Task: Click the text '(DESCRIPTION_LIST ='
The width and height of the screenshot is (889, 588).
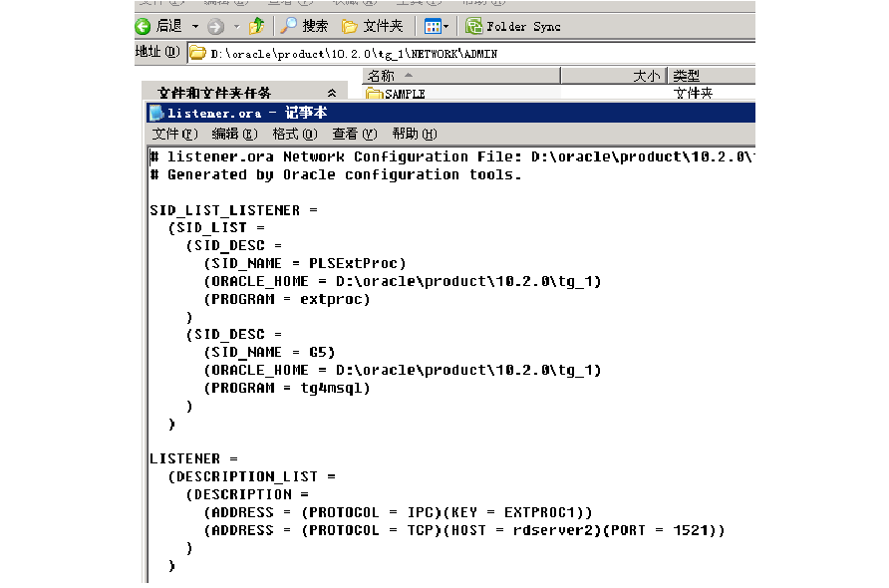Action: 252,476
